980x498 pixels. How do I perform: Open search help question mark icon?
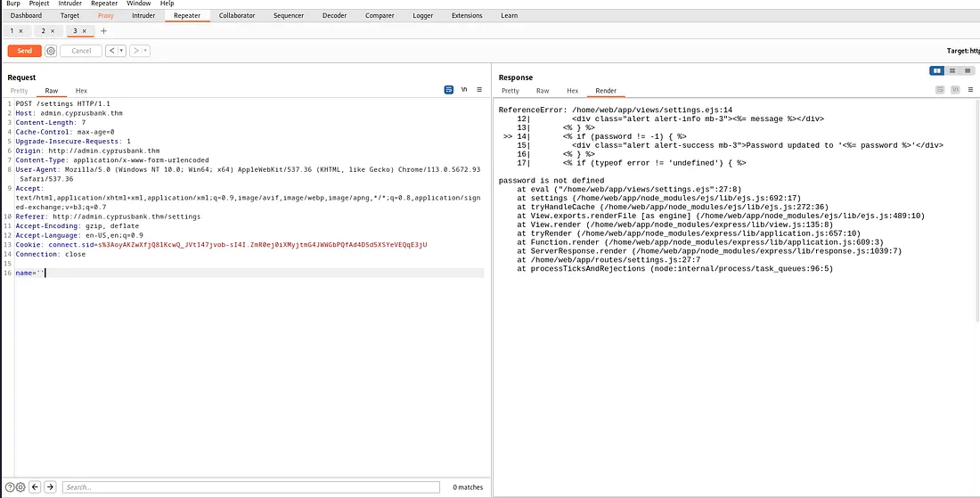10,487
